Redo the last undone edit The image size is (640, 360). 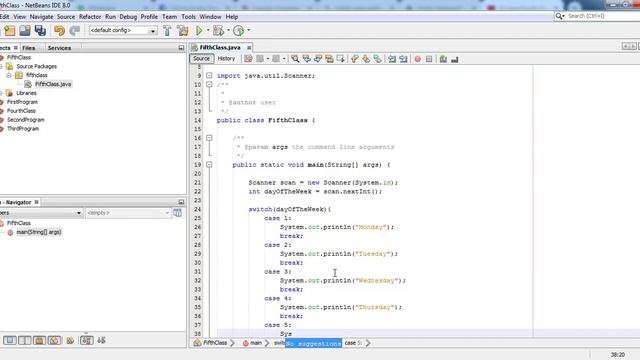[x=74, y=31]
